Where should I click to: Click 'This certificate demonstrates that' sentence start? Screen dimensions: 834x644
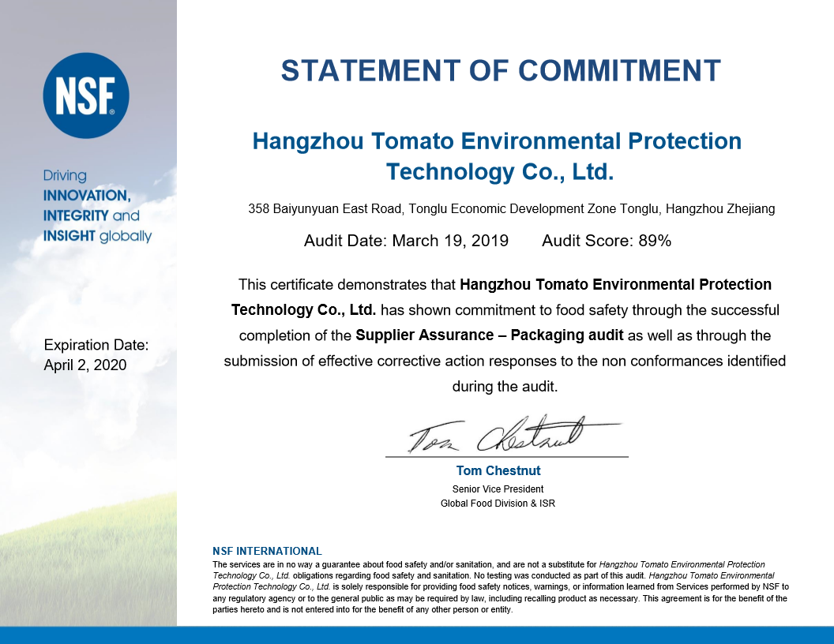347,285
